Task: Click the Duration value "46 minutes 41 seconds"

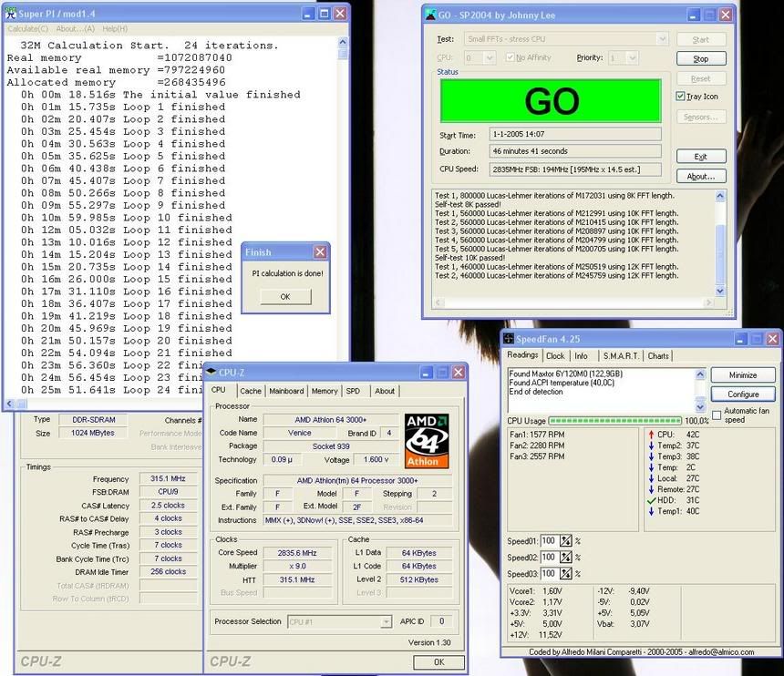Action: click(x=575, y=151)
